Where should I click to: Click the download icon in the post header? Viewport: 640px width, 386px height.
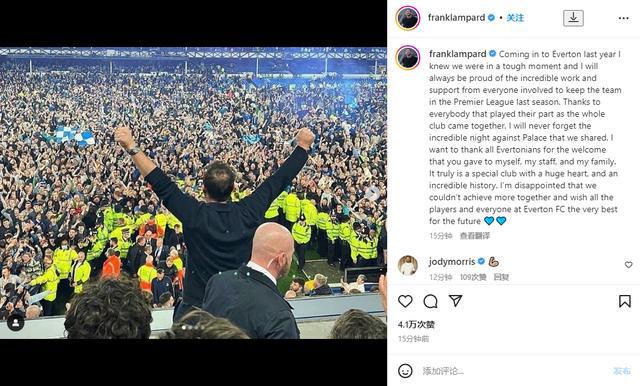click(573, 18)
